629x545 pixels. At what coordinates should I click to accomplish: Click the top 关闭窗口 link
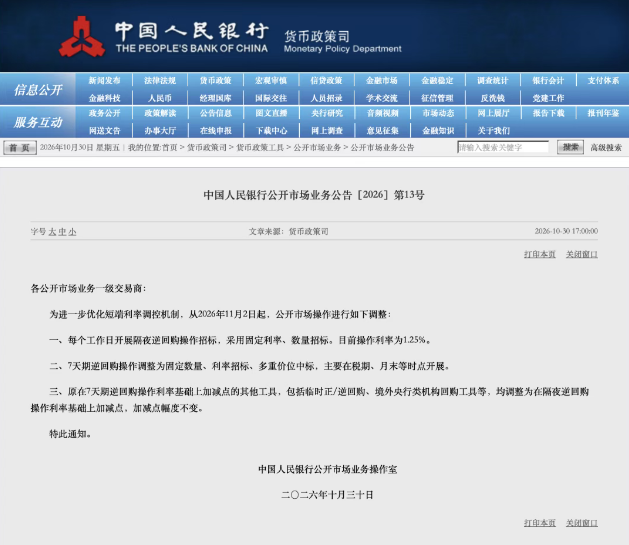(x=582, y=254)
